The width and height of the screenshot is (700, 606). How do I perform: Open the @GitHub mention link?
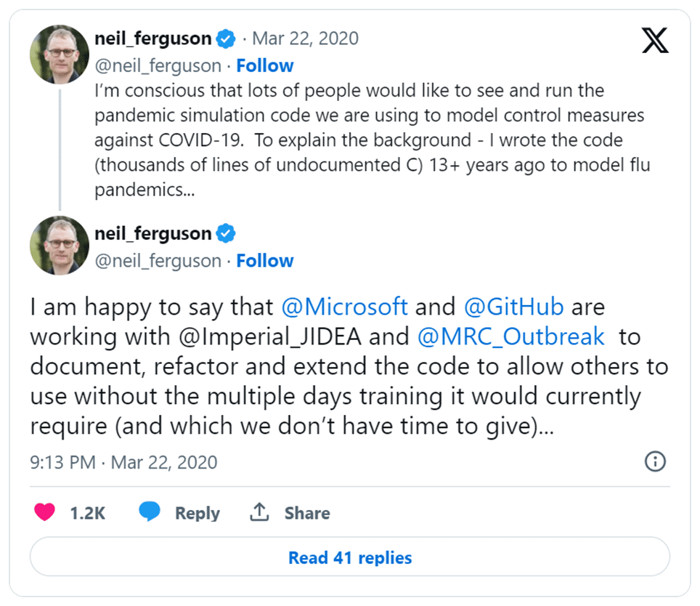pyautogui.click(x=513, y=307)
